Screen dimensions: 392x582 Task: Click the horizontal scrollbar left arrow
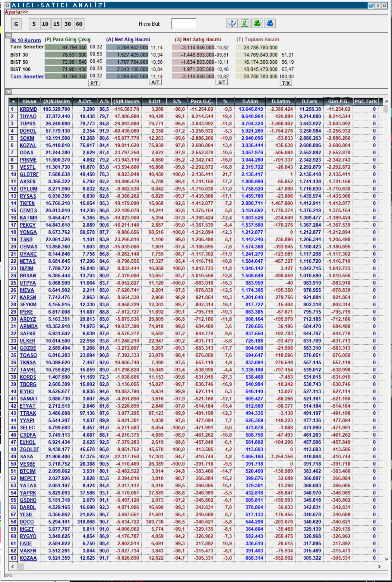pos(12,567)
